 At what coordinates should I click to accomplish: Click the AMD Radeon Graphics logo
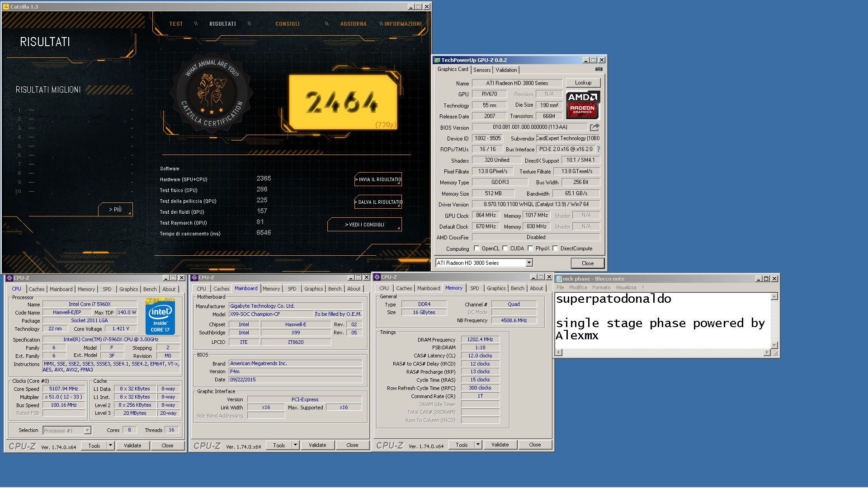[583, 104]
